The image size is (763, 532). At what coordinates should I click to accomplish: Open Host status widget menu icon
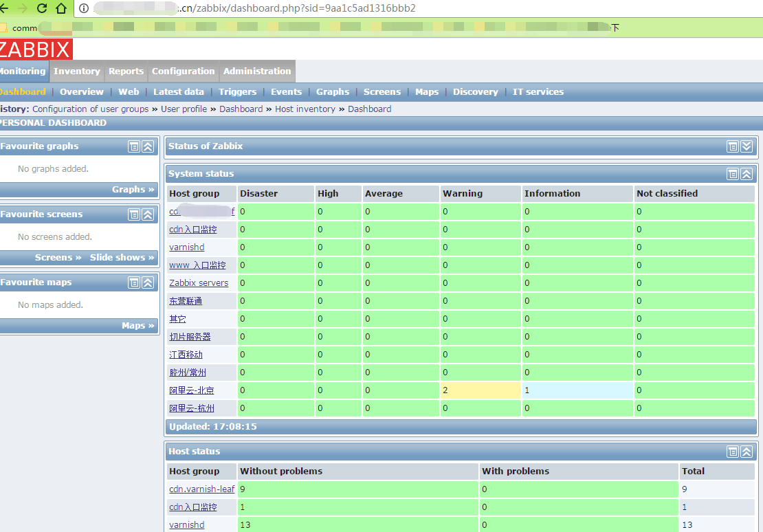click(x=732, y=452)
